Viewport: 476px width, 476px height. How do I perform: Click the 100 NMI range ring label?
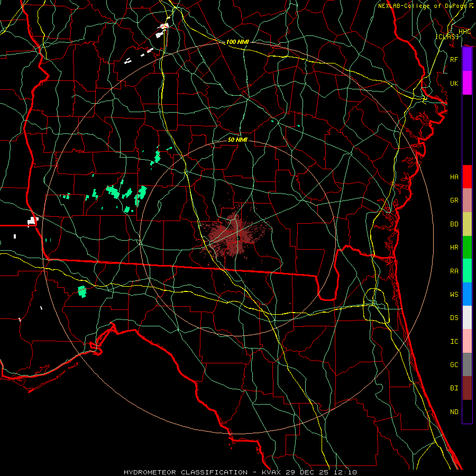[237, 42]
